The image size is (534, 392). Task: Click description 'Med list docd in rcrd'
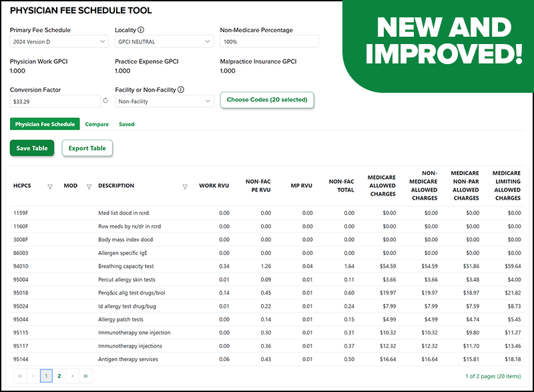tap(123, 213)
